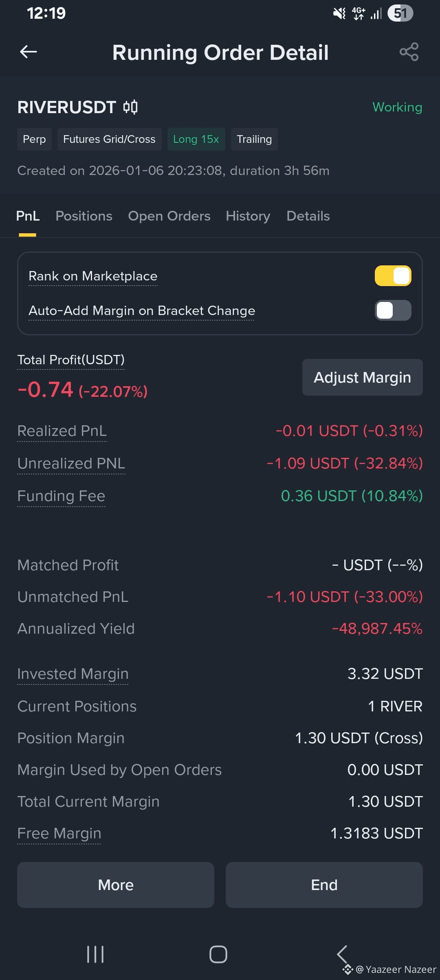Tap Android recent apps navigation icon
Viewport: 440px width, 980px height.
[95, 954]
